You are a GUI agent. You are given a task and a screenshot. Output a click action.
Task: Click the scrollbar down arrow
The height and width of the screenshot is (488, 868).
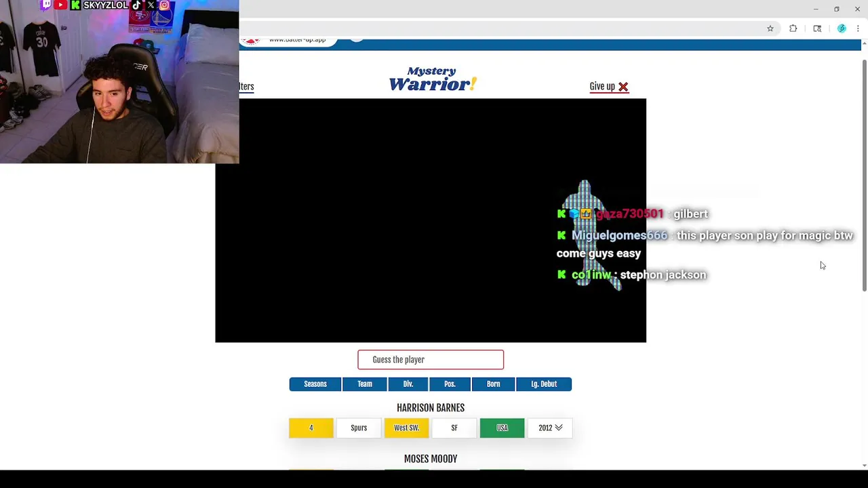click(x=865, y=465)
